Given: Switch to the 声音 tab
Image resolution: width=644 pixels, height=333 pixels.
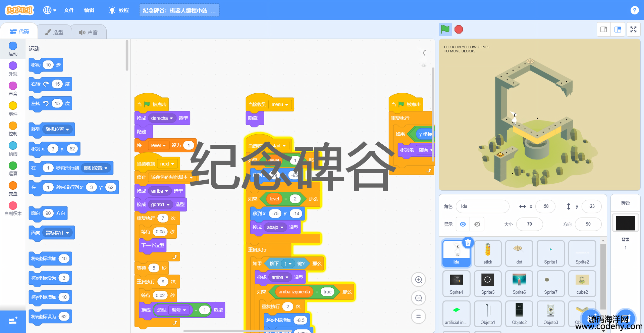Looking at the screenshot, I should [x=89, y=32].
